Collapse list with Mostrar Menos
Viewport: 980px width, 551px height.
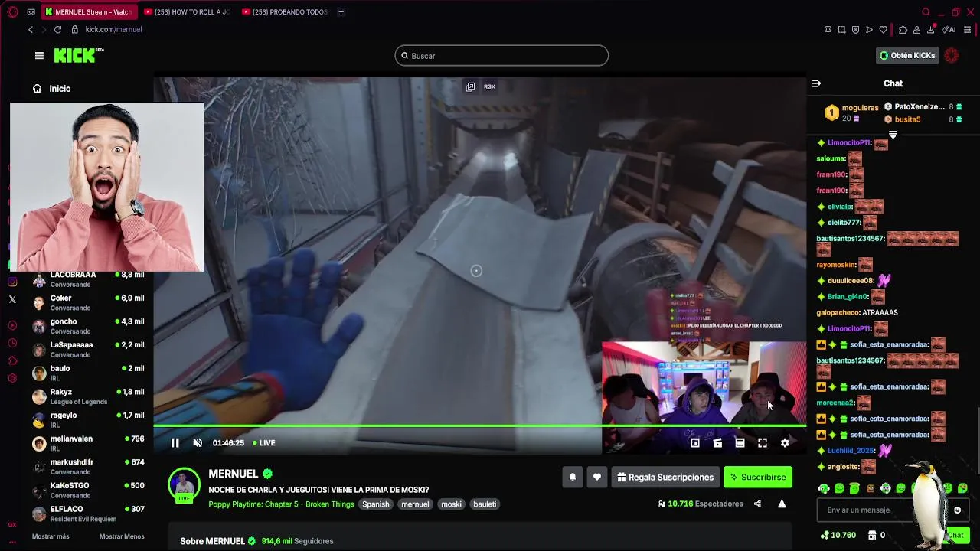point(122,536)
